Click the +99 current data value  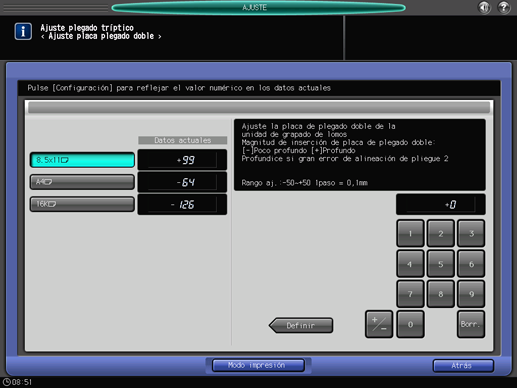pos(182,160)
